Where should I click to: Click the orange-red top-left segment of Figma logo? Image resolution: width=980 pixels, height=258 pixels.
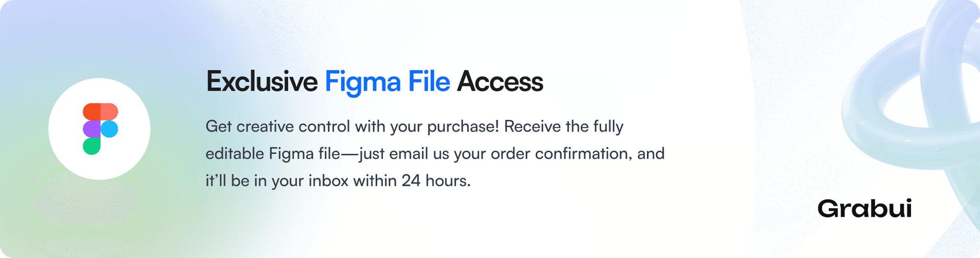[92, 112]
